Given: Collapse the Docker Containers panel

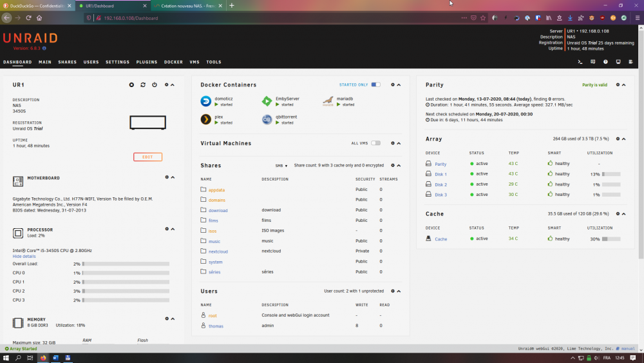Looking at the screenshot, I should [x=399, y=85].
